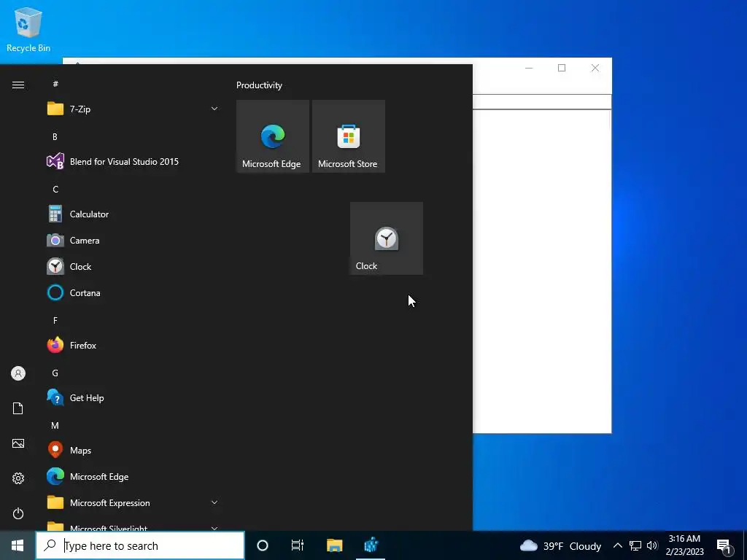
Task: Click the C letter header
Action: (x=55, y=190)
